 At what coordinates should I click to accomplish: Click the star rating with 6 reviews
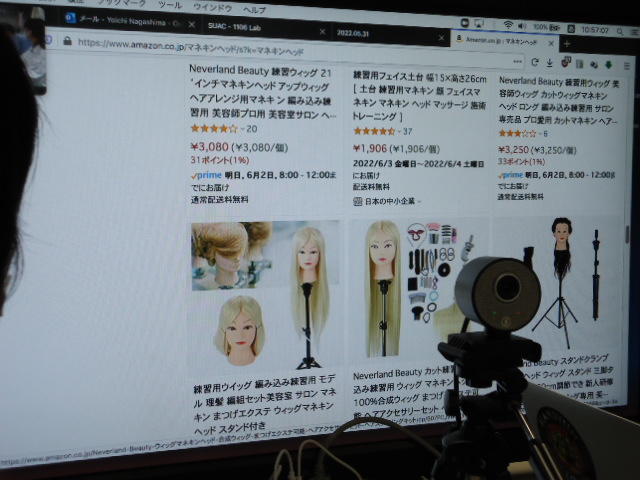(517, 133)
